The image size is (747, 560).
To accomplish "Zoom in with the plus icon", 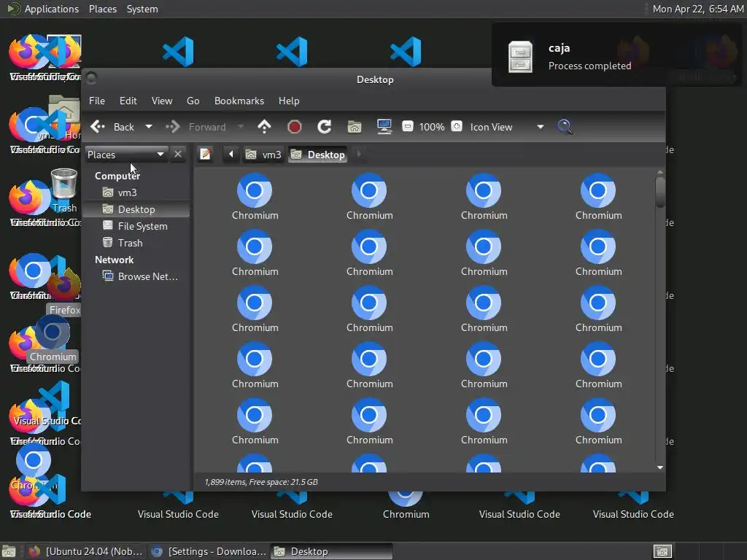I will (x=457, y=126).
